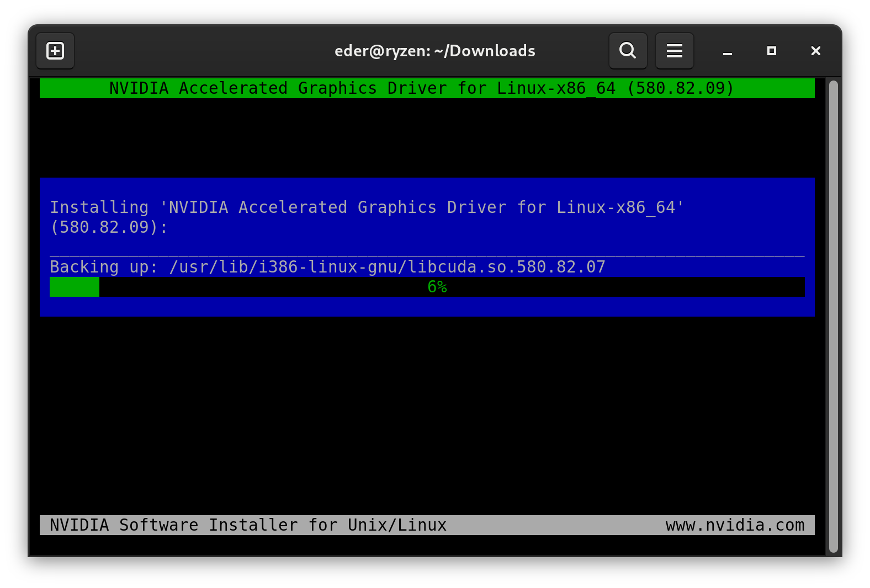Viewport: 870px width, 588px height.
Task: Open the hamburger main menu
Action: pyautogui.click(x=674, y=51)
